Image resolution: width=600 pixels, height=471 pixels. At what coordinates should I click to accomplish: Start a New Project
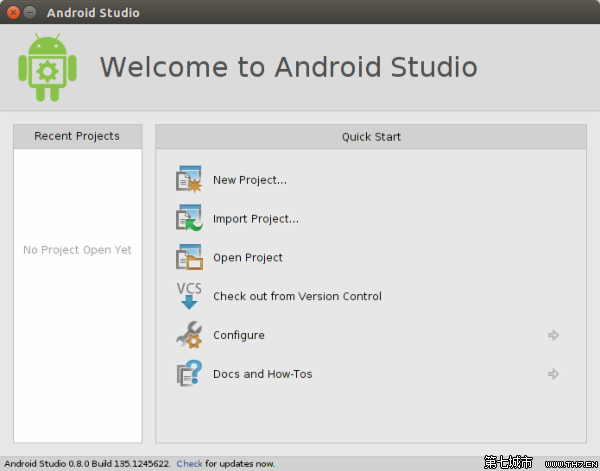tap(250, 180)
